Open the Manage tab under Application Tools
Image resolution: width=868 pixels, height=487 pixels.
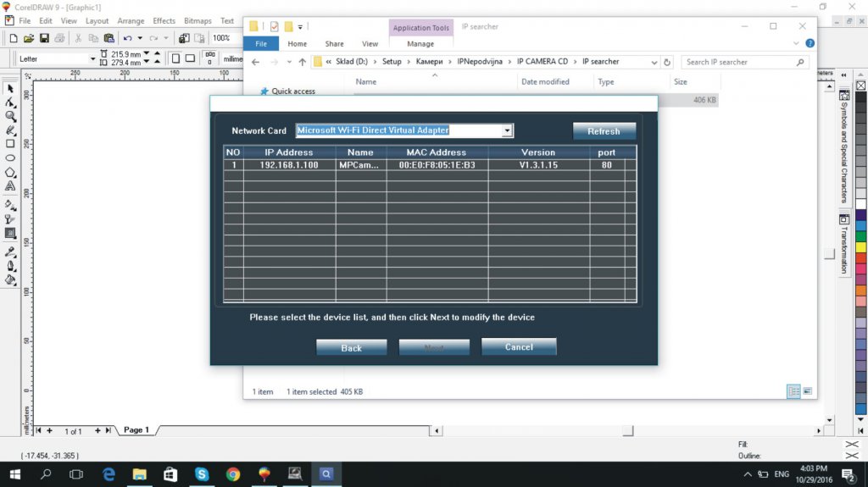420,44
